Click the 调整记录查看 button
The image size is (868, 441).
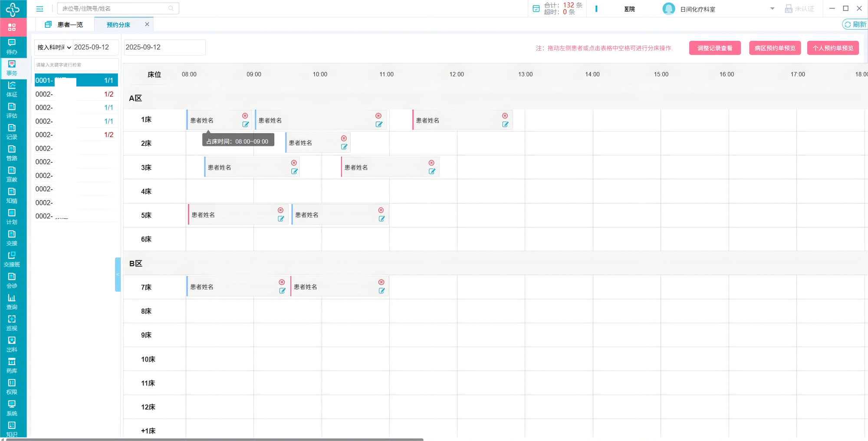point(714,48)
